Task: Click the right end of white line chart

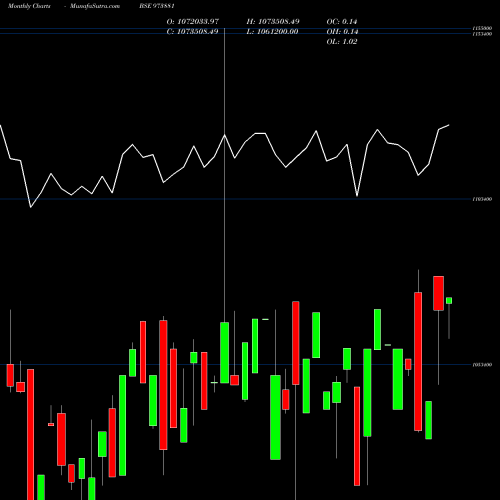Action: (449, 125)
